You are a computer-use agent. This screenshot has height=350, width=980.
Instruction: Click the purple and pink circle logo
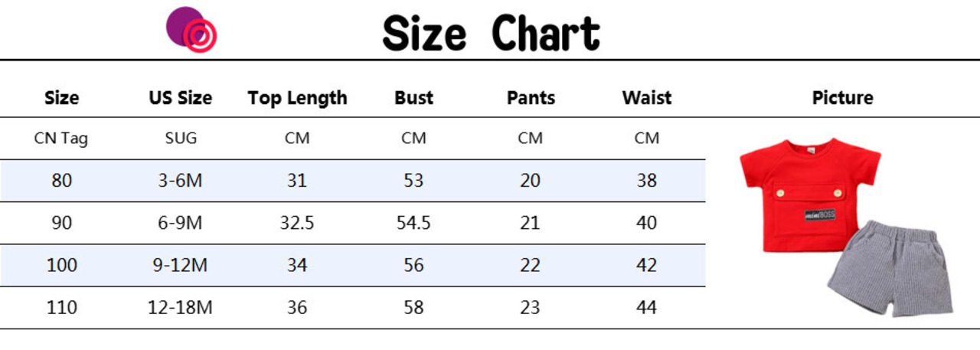coord(191,29)
